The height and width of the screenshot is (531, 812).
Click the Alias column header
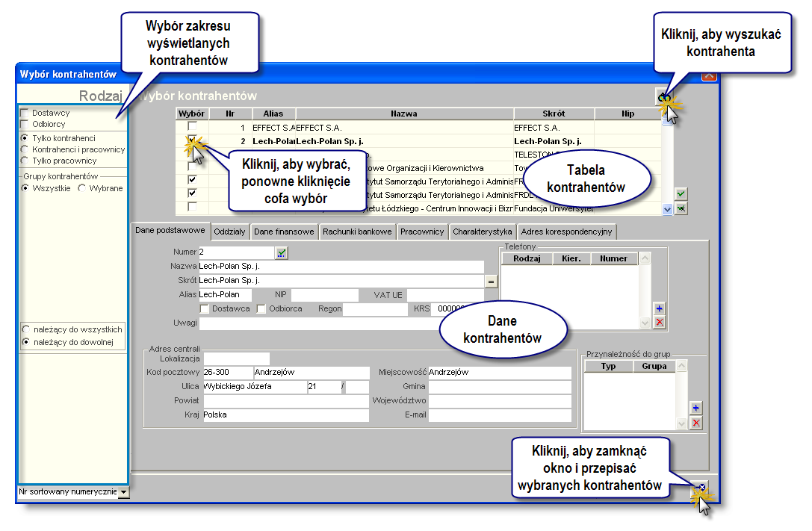pyautogui.click(x=273, y=114)
